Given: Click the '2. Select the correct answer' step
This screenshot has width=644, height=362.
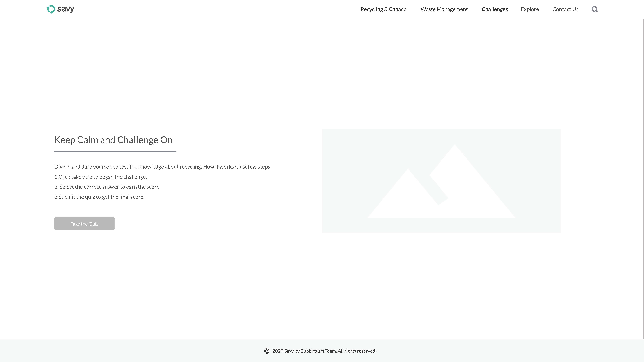Looking at the screenshot, I should [x=107, y=187].
